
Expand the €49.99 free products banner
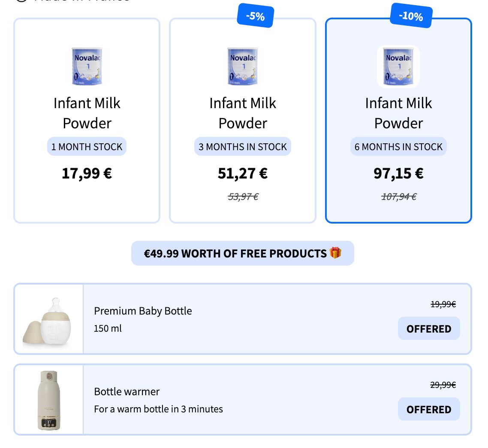(x=243, y=253)
